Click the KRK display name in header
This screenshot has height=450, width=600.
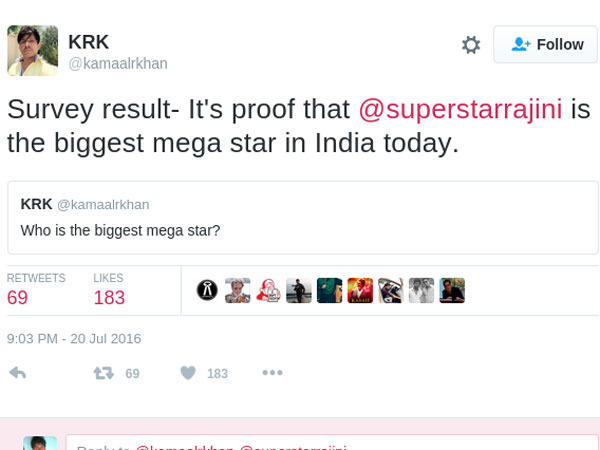[x=89, y=42]
